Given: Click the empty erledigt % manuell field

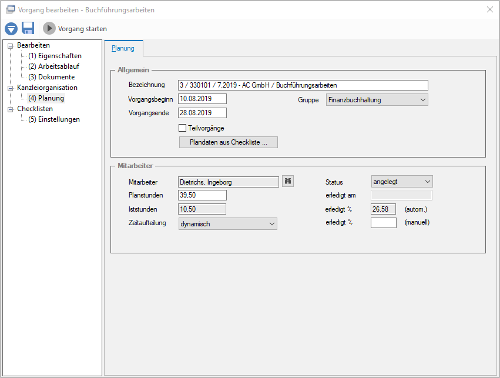Looking at the screenshot, I should [384, 222].
